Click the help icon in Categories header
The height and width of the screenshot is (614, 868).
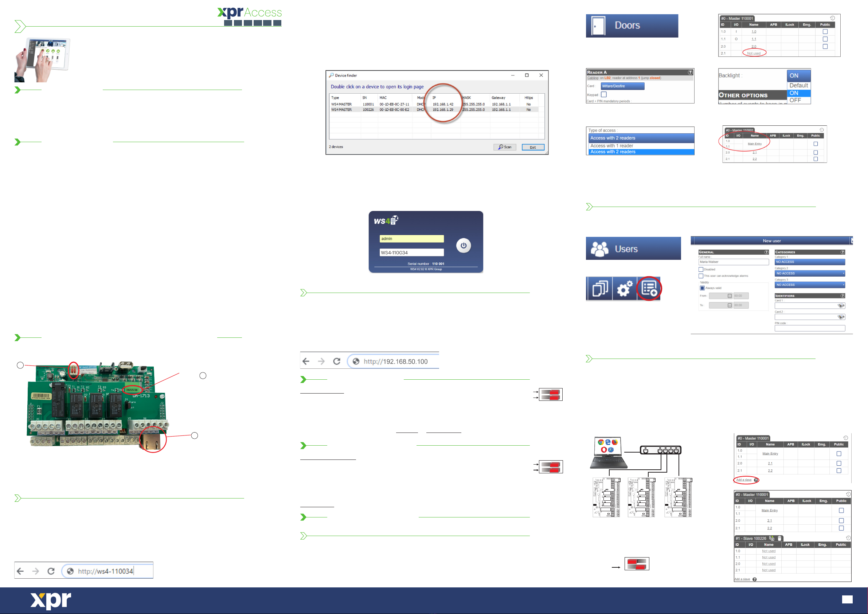842,252
